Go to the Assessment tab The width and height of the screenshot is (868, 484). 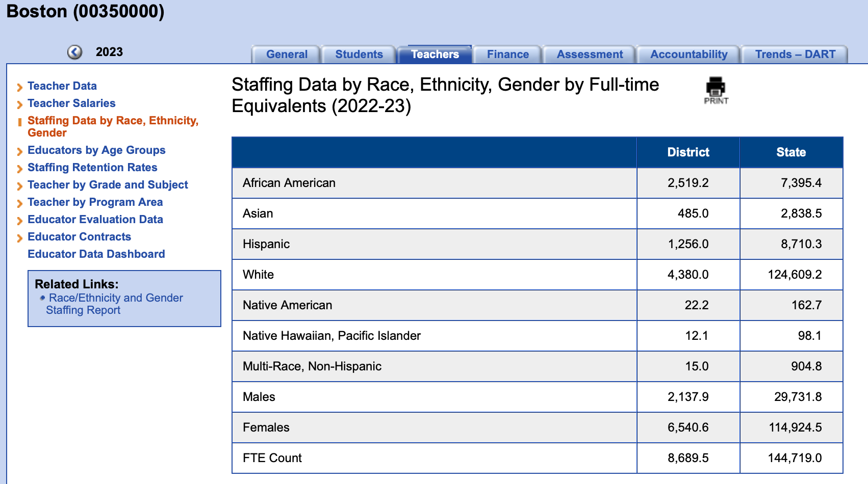[590, 55]
